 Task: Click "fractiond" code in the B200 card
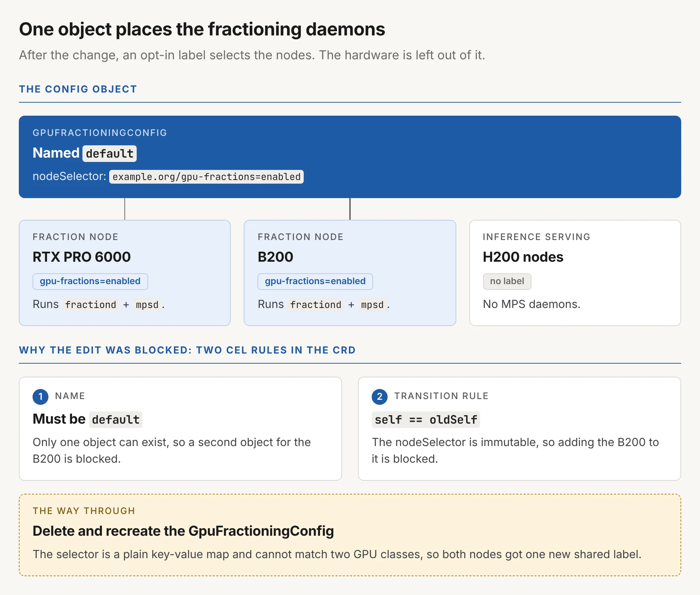click(x=315, y=305)
